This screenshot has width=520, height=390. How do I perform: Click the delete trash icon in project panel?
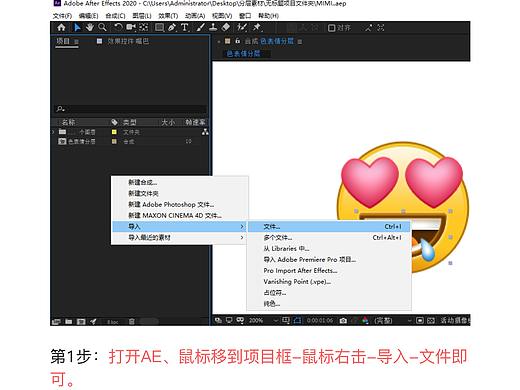(x=132, y=321)
